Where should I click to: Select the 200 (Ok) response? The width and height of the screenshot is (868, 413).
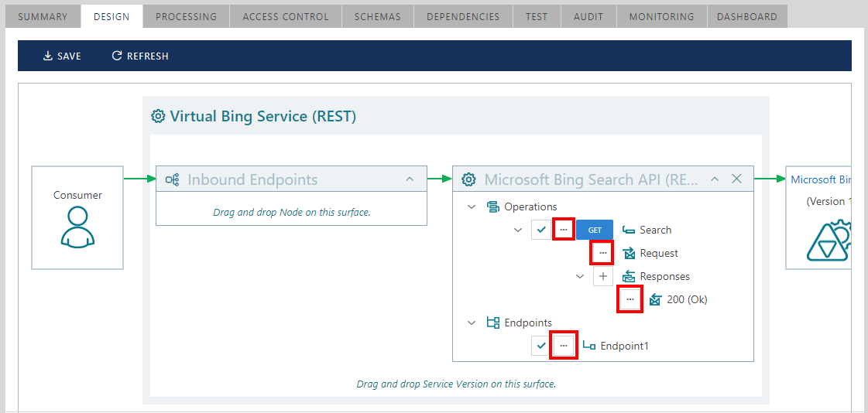click(687, 299)
